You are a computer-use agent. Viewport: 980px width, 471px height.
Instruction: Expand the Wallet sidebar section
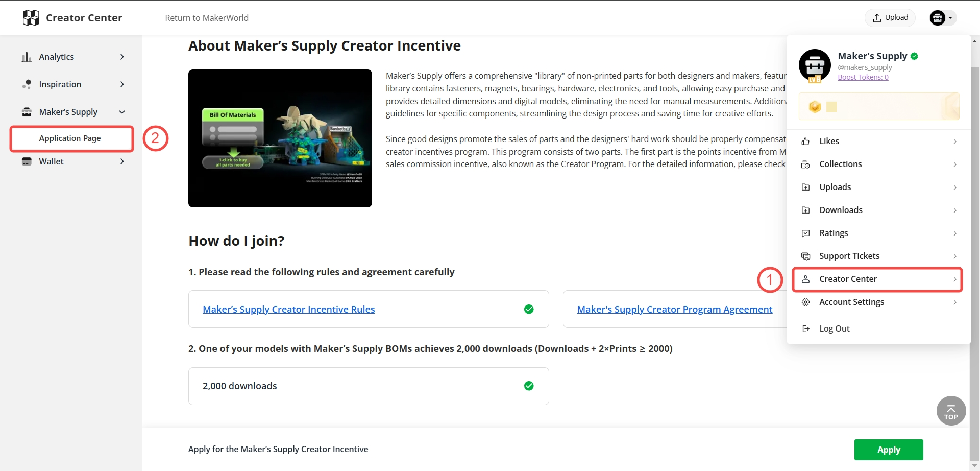click(x=122, y=161)
